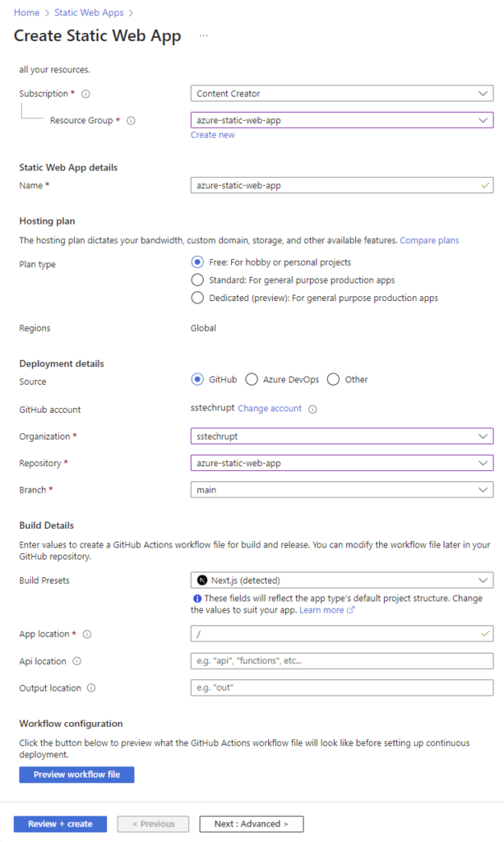Expand the Repository dropdown
This screenshot has width=504, height=842.
[x=485, y=462]
